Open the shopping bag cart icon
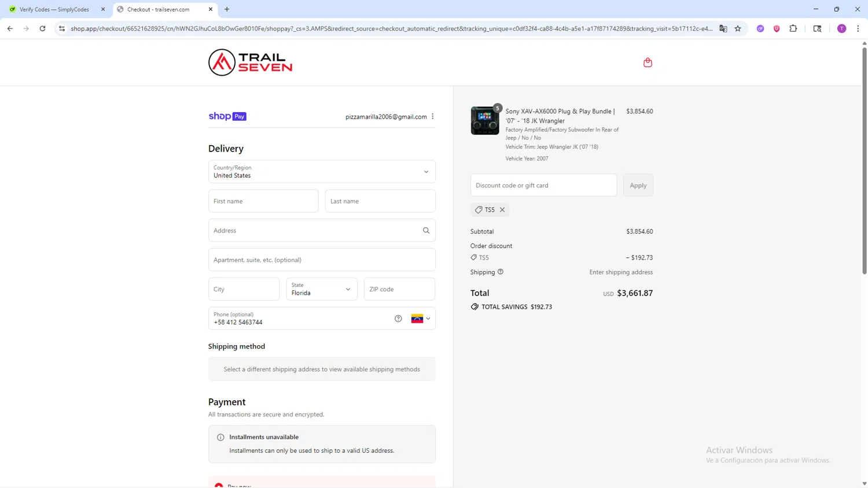This screenshot has width=868, height=488. (x=648, y=62)
